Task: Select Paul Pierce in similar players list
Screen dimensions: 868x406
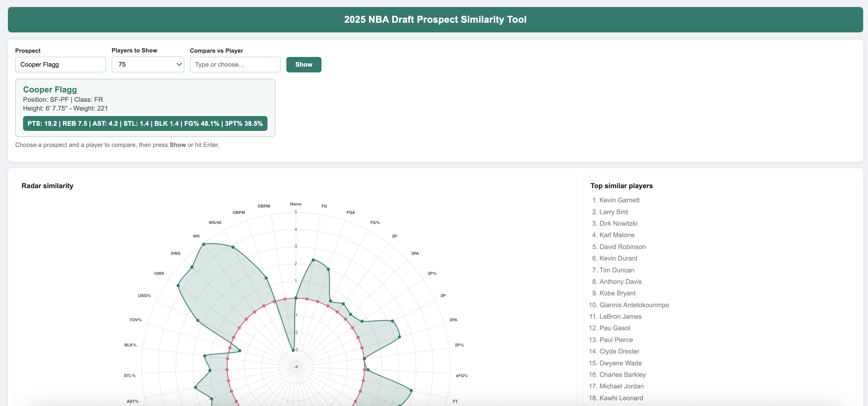Action: coord(616,340)
